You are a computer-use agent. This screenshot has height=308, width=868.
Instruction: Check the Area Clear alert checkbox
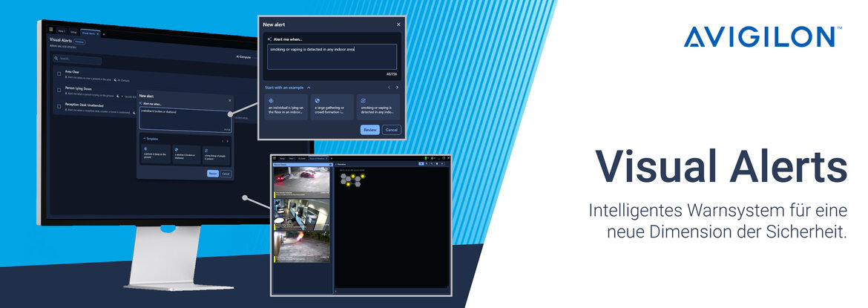[59, 73]
